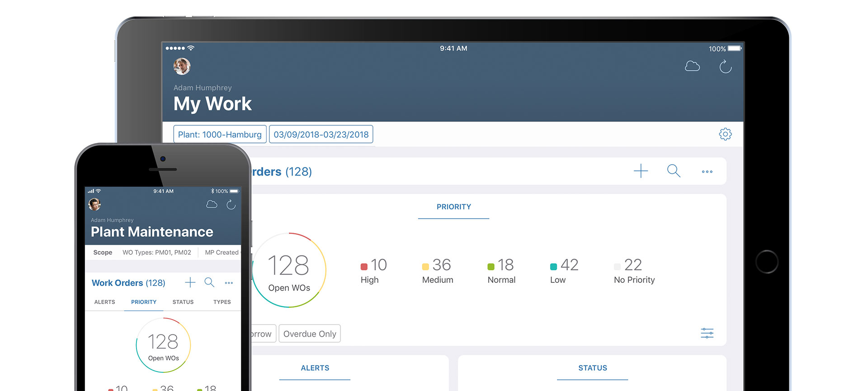Image resolution: width=868 pixels, height=391 pixels.
Task: Tap the My Work title on iPad
Action: (x=212, y=104)
